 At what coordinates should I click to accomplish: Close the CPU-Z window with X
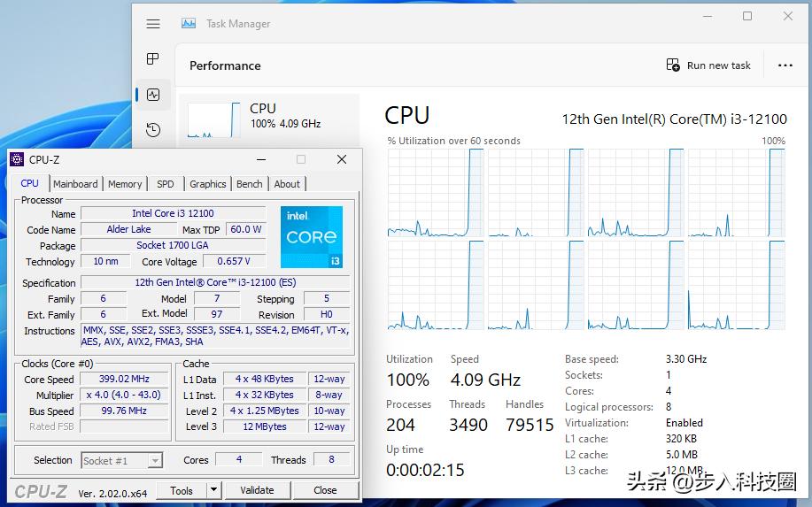[342, 159]
